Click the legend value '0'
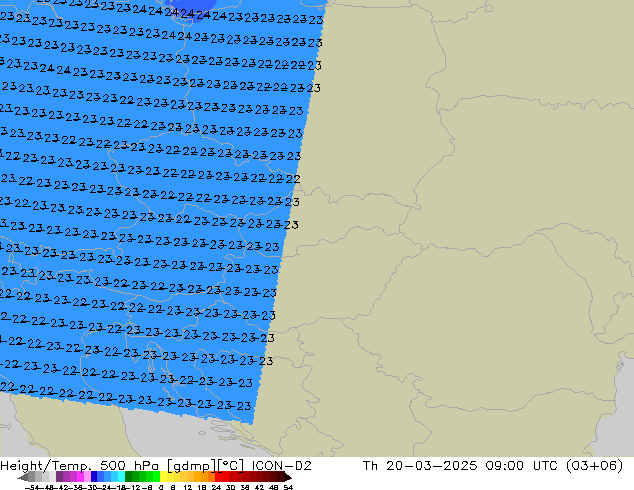Image resolution: width=634 pixels, height=490 pixels. pos(161,487)
